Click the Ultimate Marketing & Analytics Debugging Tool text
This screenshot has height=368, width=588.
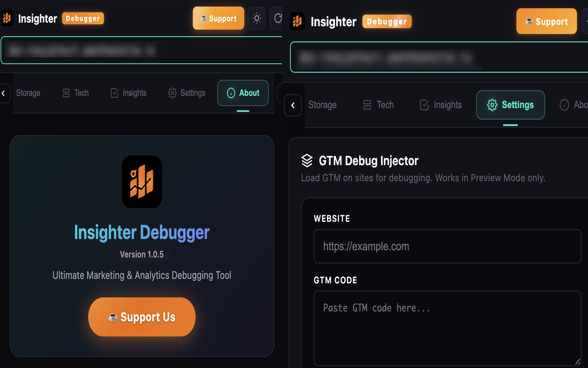pos(142,276)
